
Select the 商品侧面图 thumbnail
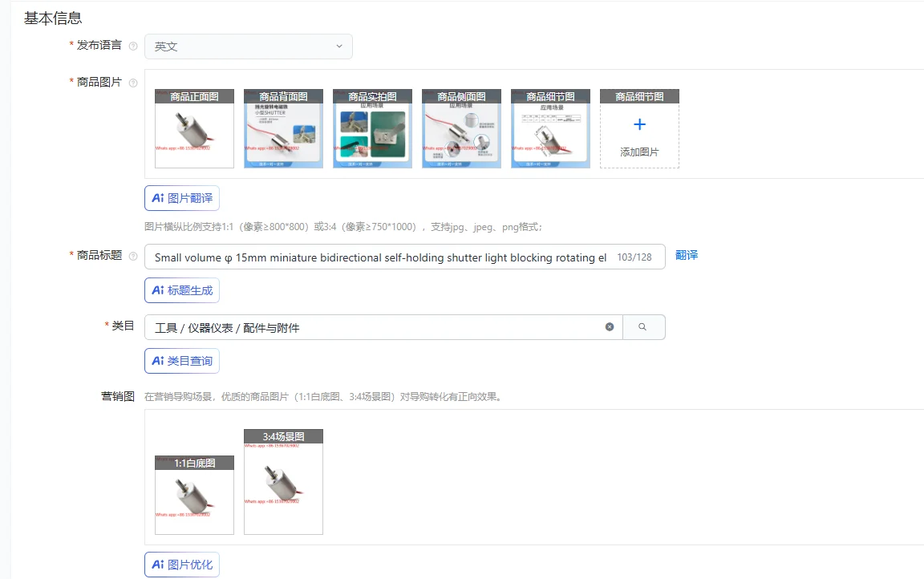461,128
